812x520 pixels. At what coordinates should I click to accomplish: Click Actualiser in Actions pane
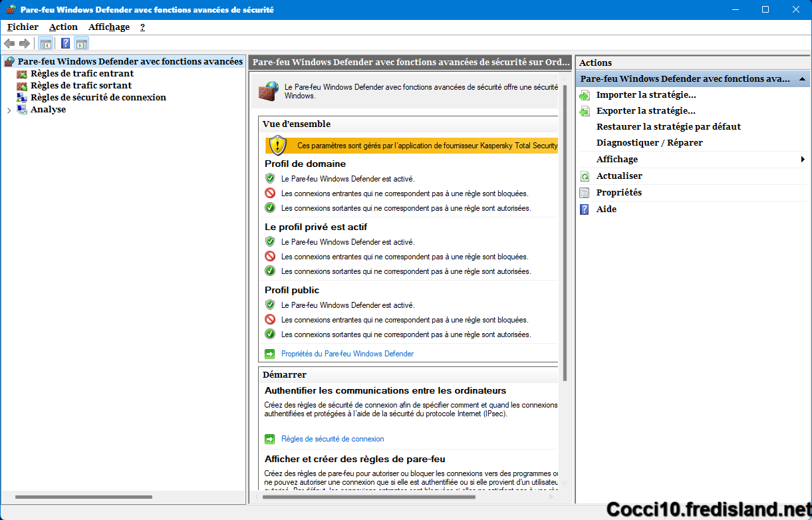click(x=619, y=176)
